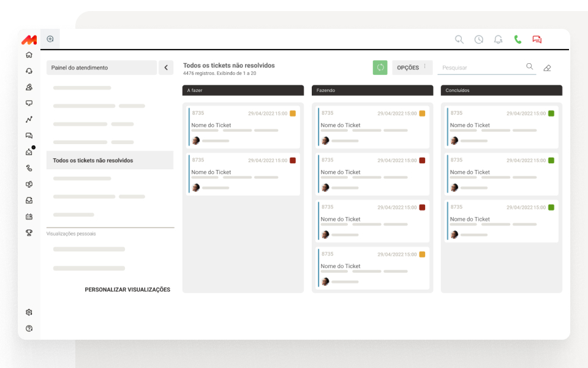This screenshot has width=588, height=368.
Task: Click the A fazer column header
Action: pyautogui.click(x=243, y=90)
